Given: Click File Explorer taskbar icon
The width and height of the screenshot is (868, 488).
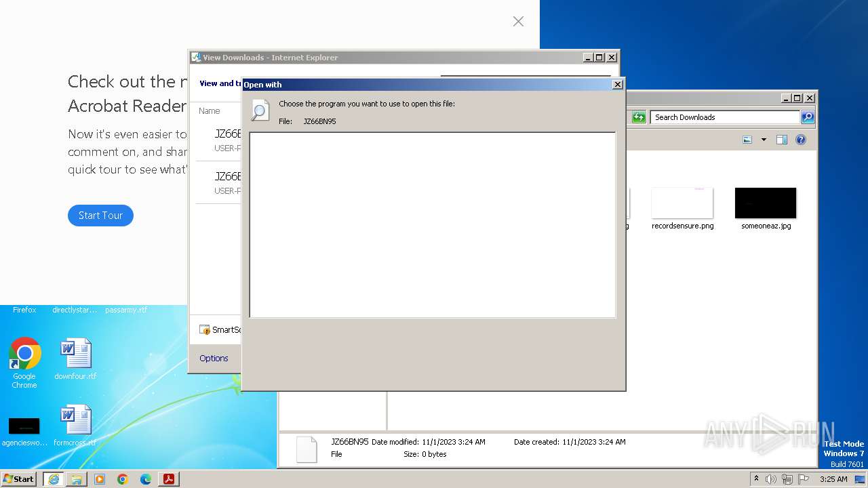Looking at the screenshot, I should (x=77, y=479).
